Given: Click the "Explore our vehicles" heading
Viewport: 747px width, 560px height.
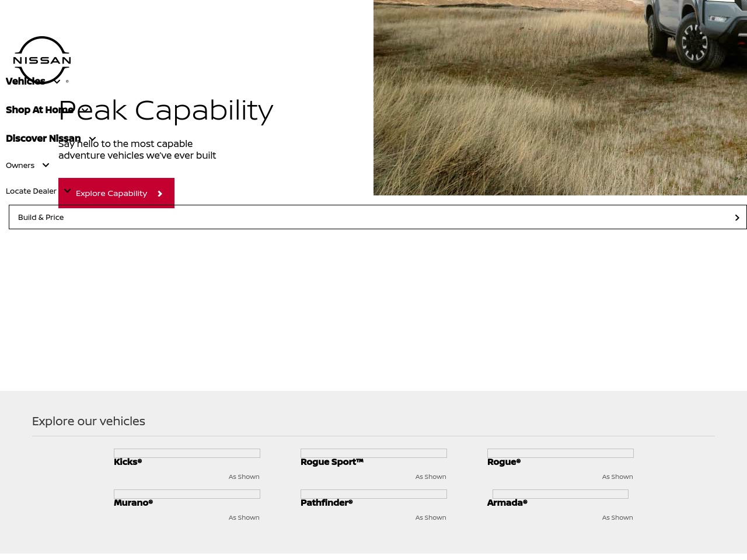Looking at the screenshot, I should click(89, 421).
